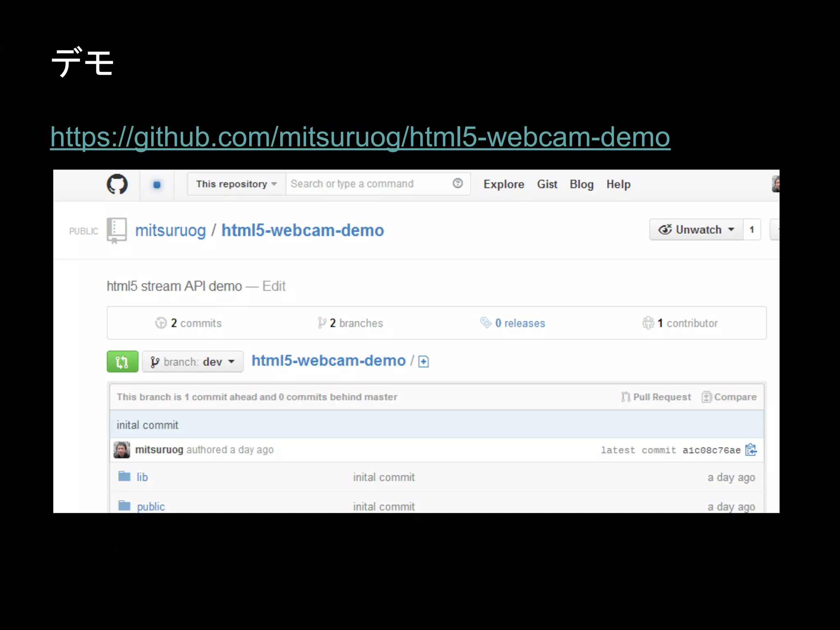840x630 pixels.
Task: Open the public row's inital commit message
Action: 384,507
